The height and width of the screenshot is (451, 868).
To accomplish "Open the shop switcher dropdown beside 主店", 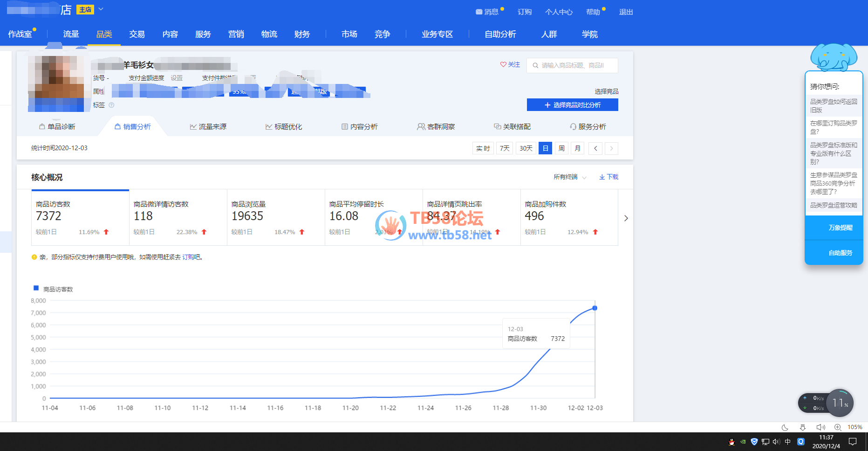I will [101, 9].
